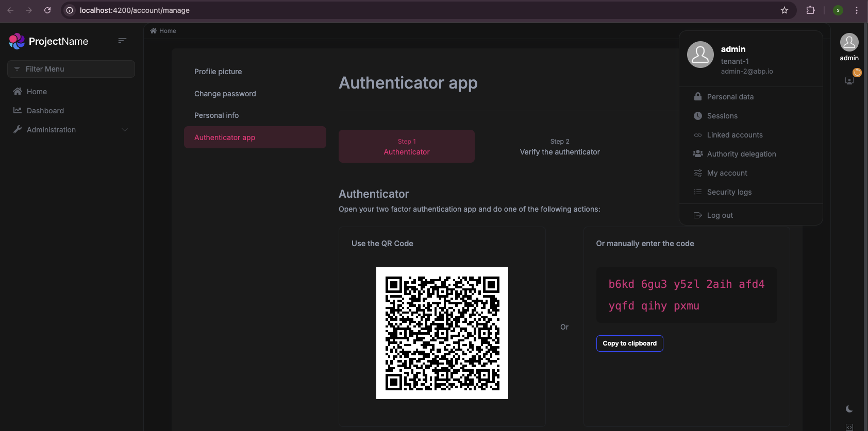The image size is (868, 431).
Task: Toggle dark mode with the moon icon
Action: click(x=849, y=409)
